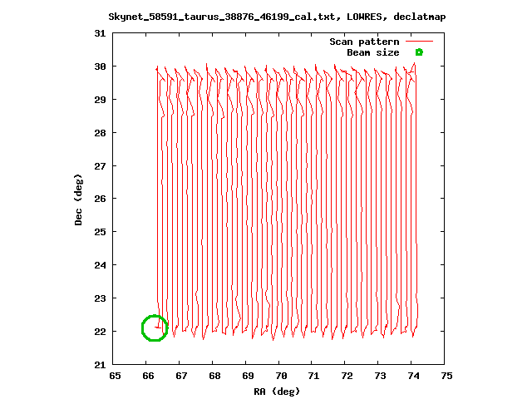Click the 'Dec (deg)' y-axis label
532x399 pixels.
pyautogui.click(x=78, y=199)
